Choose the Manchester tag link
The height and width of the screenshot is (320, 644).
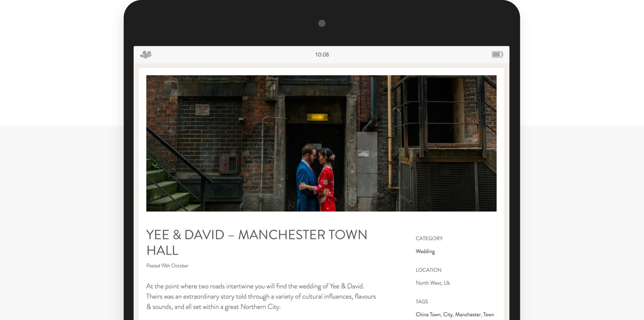(x=468, y=315)
